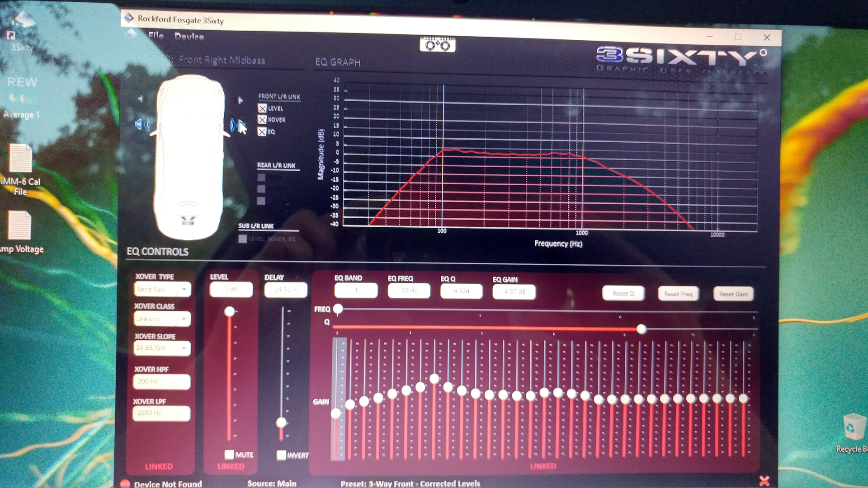Click the "Front Right Midbass" channel title
868x488 pixels.
(x=222, y=60)
